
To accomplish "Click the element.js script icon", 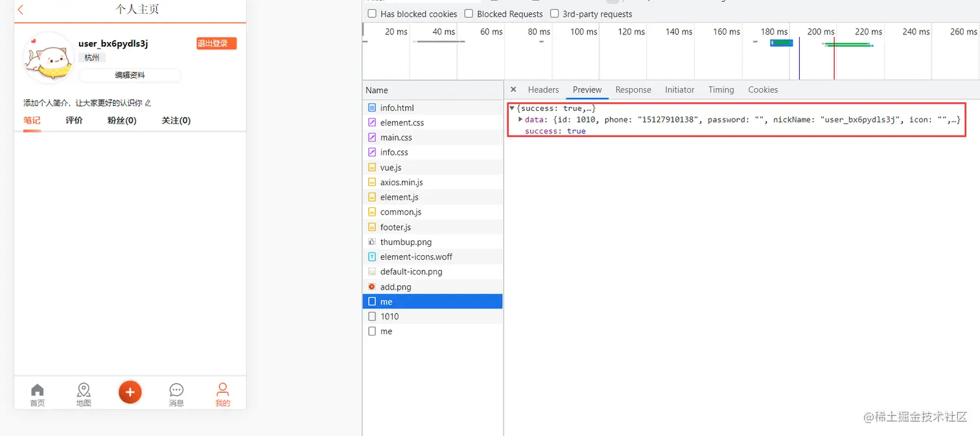I will [372, 197].
